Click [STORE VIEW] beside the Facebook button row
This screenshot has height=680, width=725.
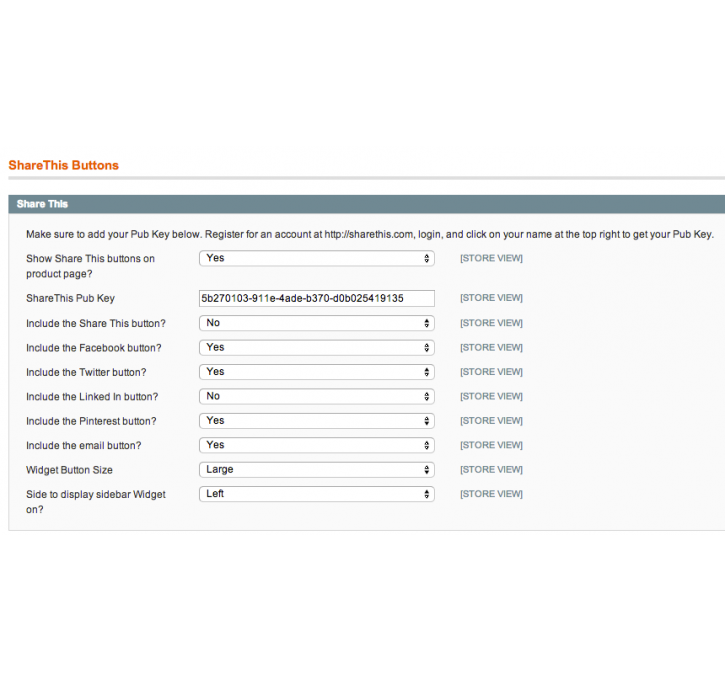(x=491, y=348)
